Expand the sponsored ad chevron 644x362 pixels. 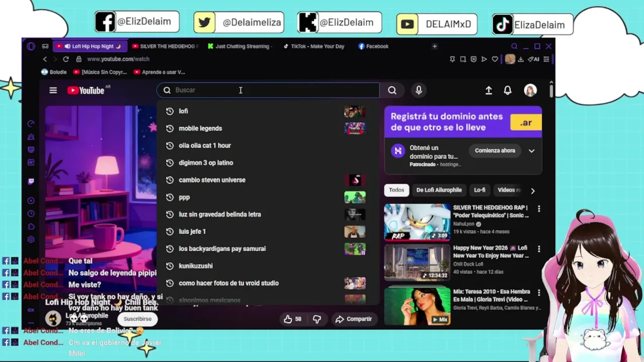(531, 151)
